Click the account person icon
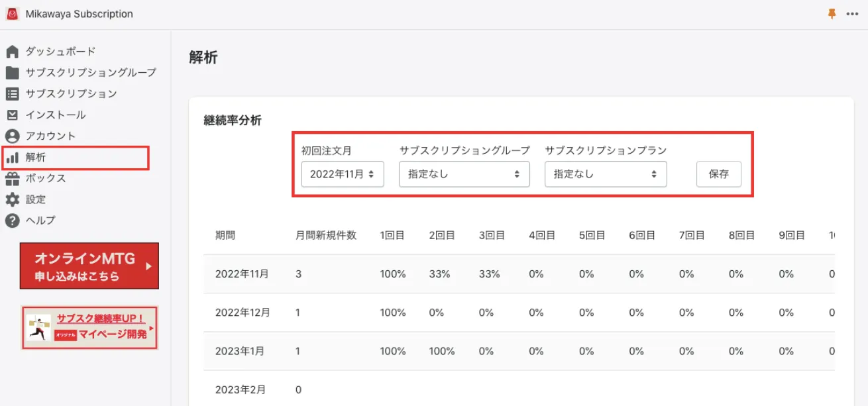868x406 pixels. [x=12, y=136]
